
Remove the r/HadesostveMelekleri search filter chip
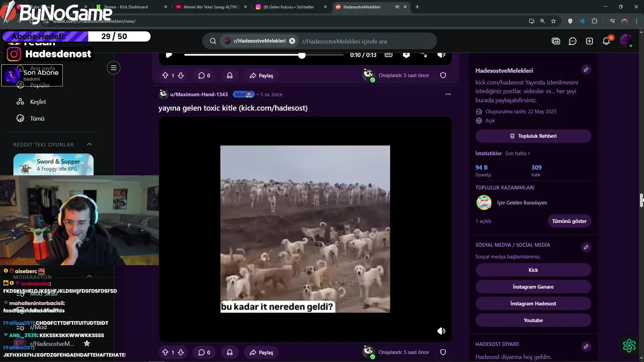coord(292,41)
